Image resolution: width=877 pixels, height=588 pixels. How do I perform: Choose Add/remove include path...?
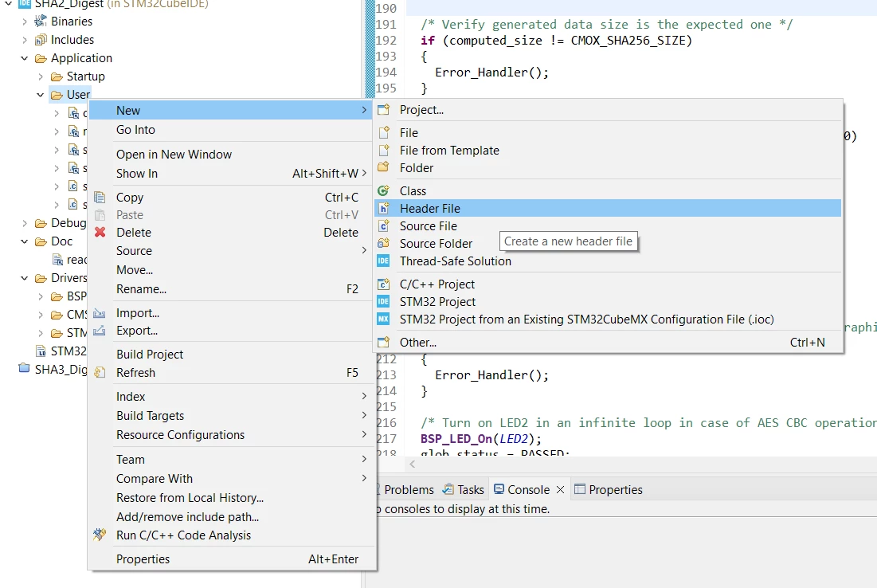232,517
